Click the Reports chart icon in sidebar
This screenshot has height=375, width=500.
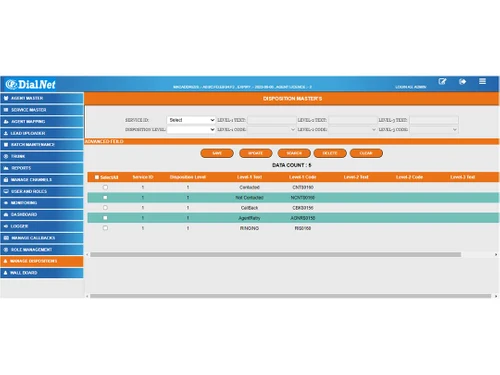click(x=6, y=168)
